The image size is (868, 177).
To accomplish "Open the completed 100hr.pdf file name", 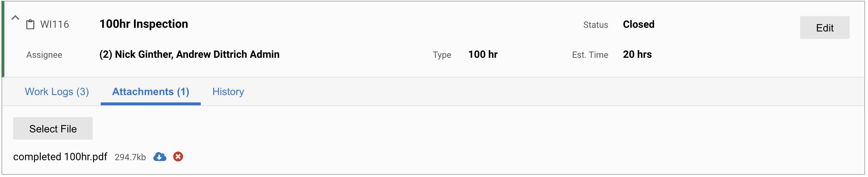I will (60, 157).
